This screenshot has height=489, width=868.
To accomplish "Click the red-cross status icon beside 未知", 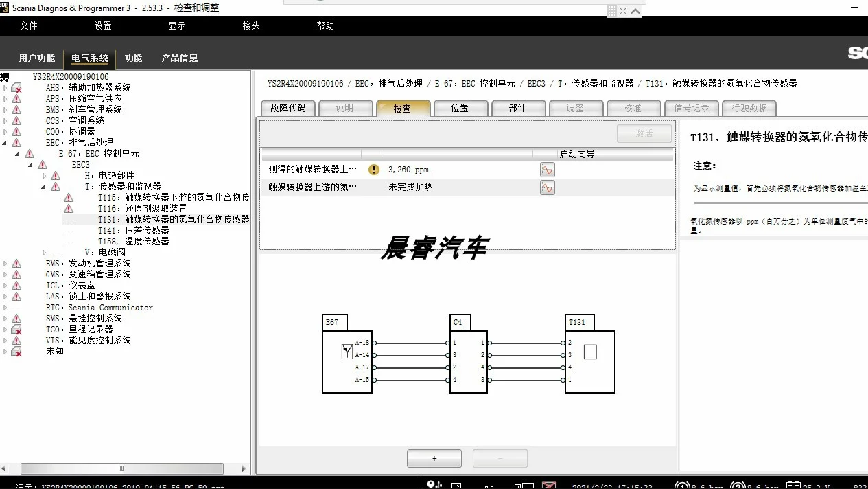I will 16,352.
